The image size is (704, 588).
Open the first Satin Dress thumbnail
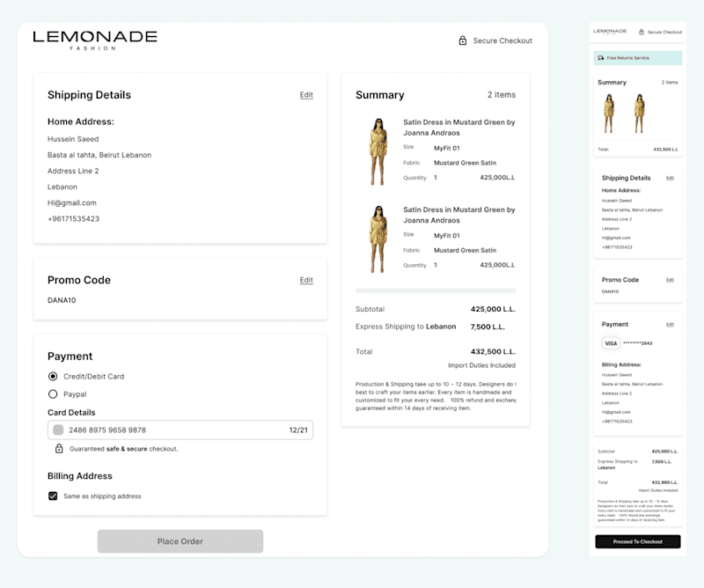click(378, 151)
